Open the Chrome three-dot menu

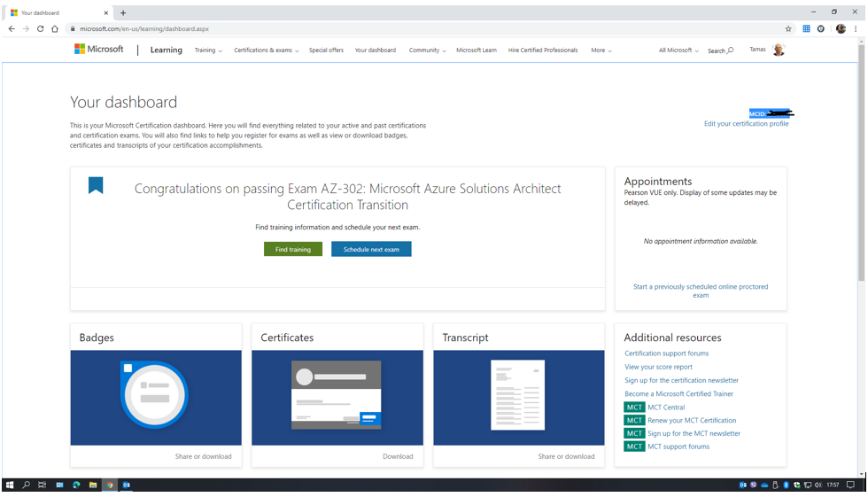point(856,28)
